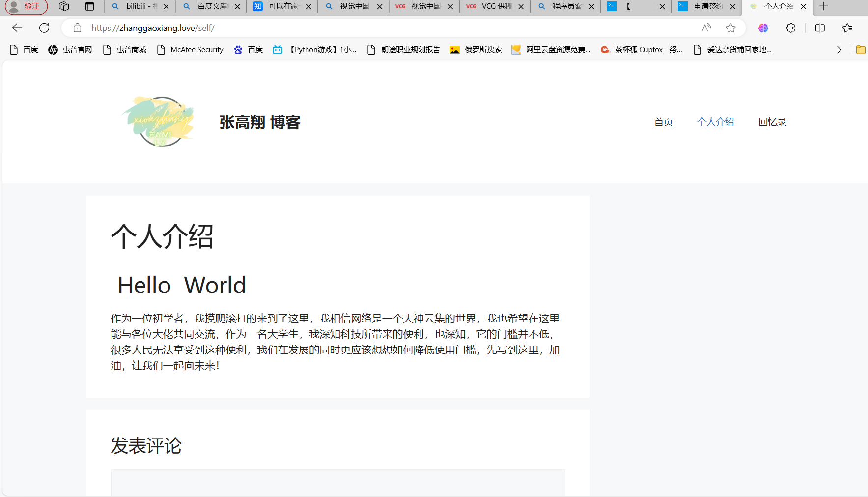Expand more bookmarks with chevron arrow

pyautogui.click(x=839, y=50)
